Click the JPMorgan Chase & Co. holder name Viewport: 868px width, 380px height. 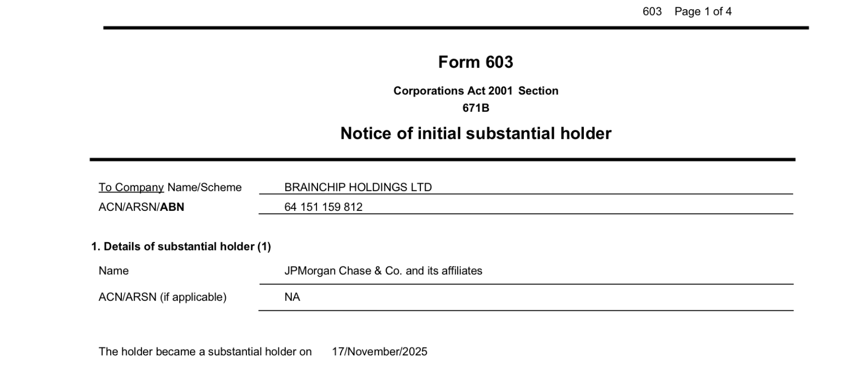click(x=383, y=271)
